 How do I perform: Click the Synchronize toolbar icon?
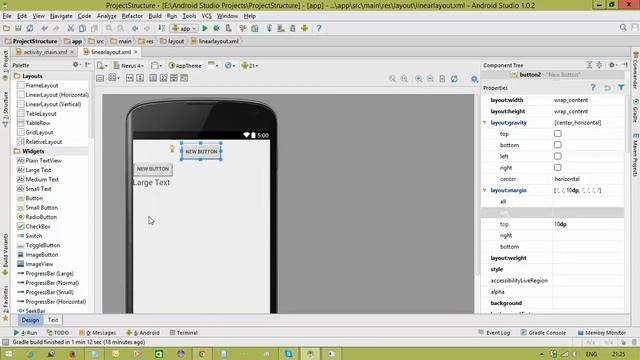tap(30, 28)
